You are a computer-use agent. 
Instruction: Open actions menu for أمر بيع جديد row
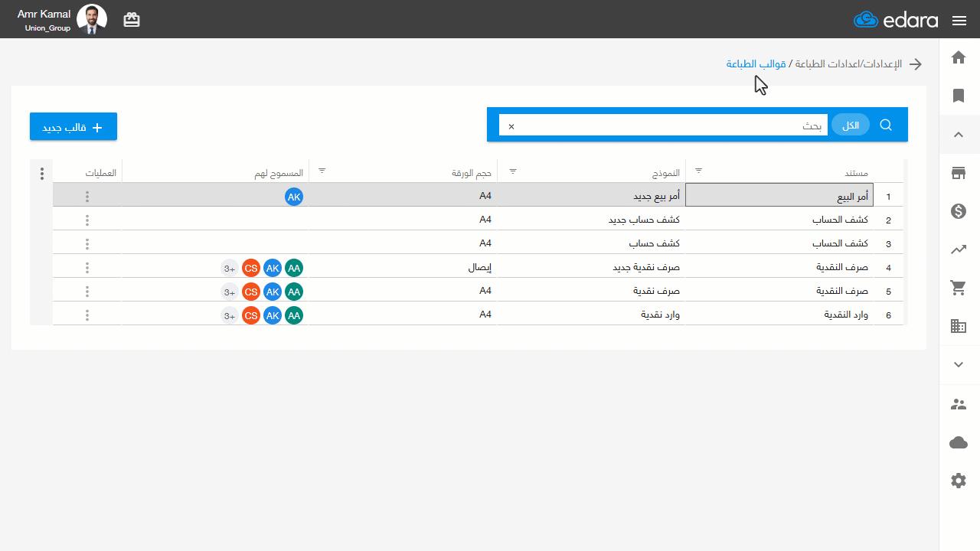pyautogui.click(x=87, y=197)
